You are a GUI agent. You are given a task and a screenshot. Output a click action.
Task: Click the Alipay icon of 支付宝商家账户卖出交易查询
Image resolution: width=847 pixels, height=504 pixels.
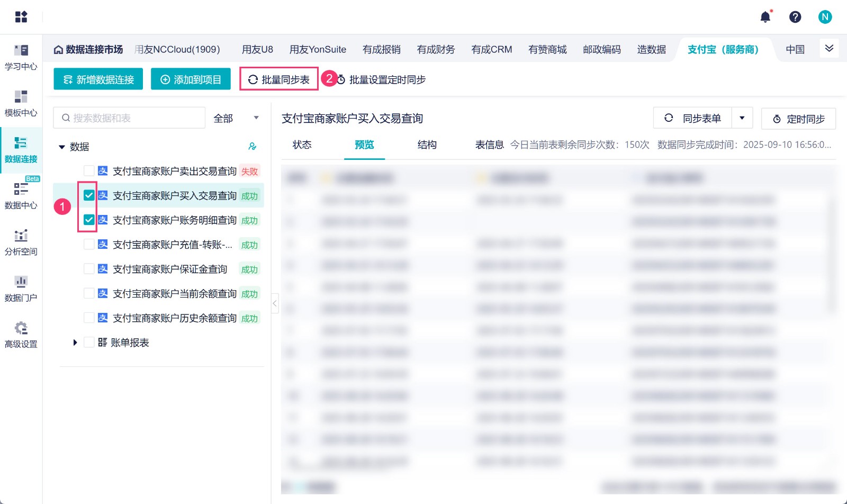point(103,171)
